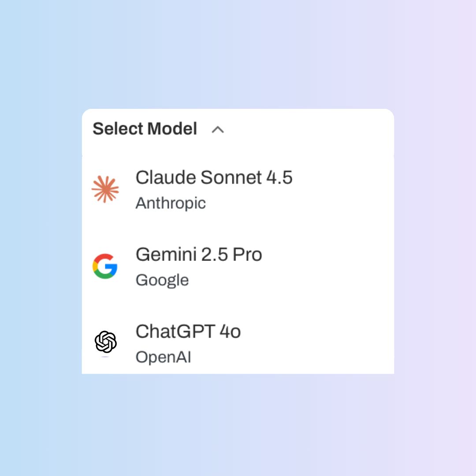Viewport: 476px width, 476px height.
Task: Click the multicolor Google G logo
Action: pyautogui.click(x=105, y=266)
